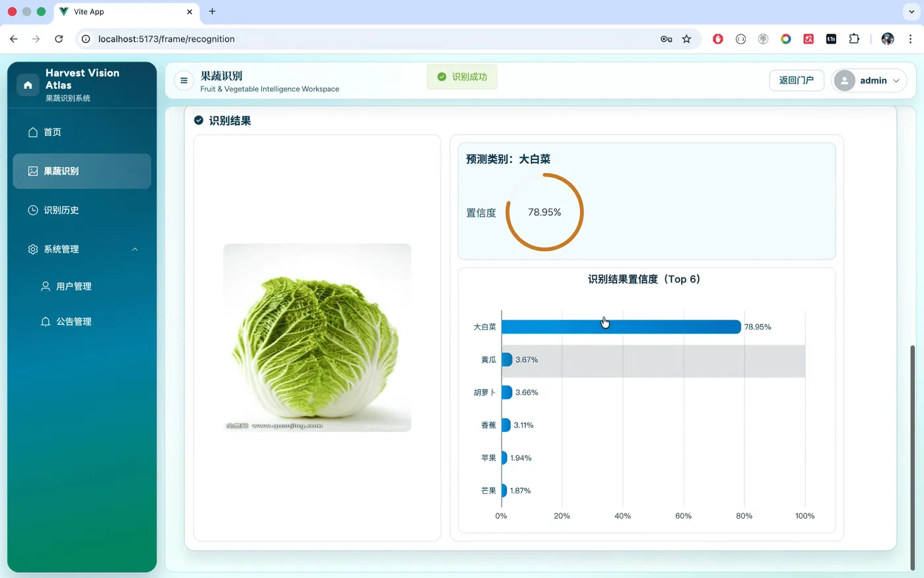Collapse the 系统管理 submenu
The image size is (924, 578).
coord(135,249)
